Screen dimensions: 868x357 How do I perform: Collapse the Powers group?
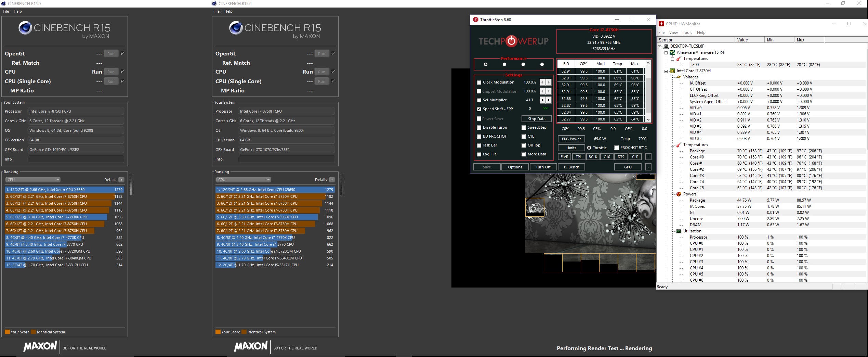tap(673, 194)
